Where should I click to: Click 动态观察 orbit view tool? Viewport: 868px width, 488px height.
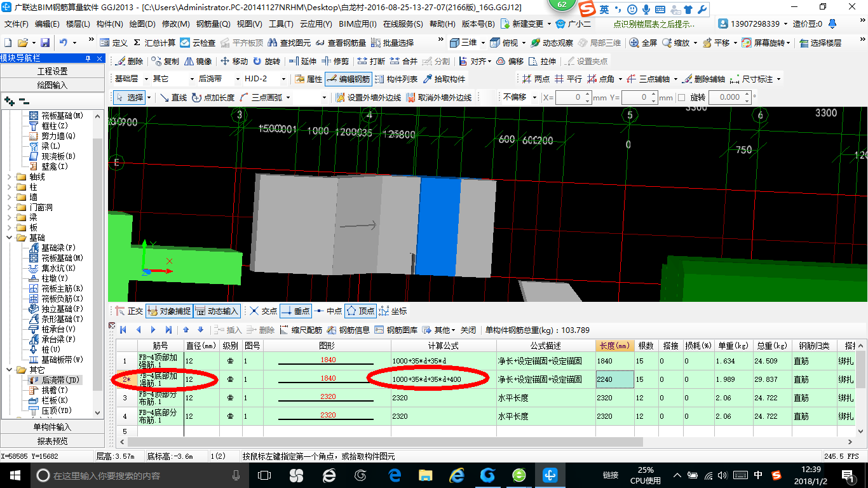552,43
